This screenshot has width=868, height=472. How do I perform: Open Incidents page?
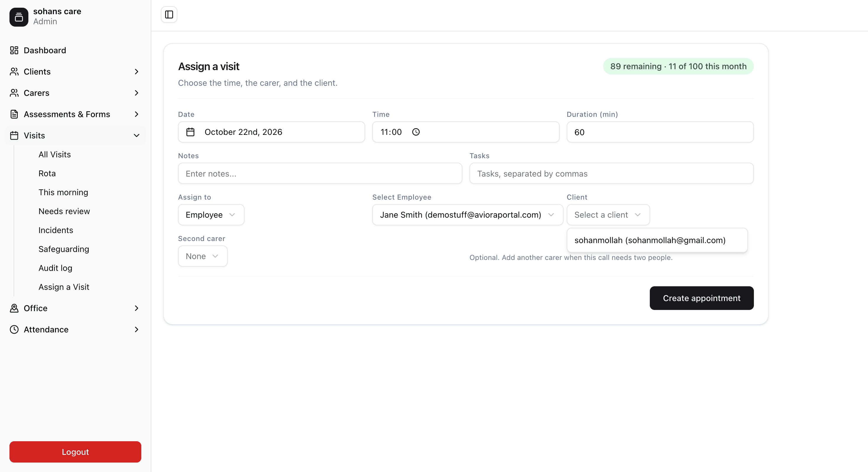coord(56,230)
